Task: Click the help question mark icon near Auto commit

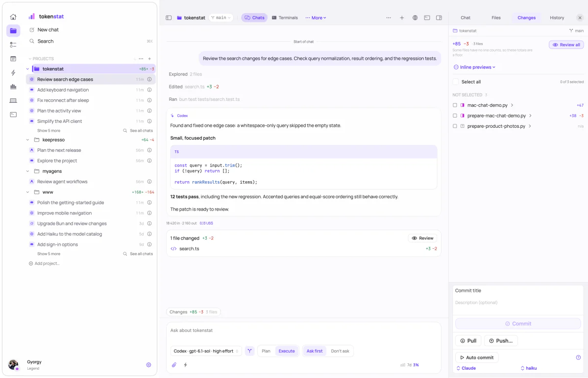Action: tap(578, 357)
